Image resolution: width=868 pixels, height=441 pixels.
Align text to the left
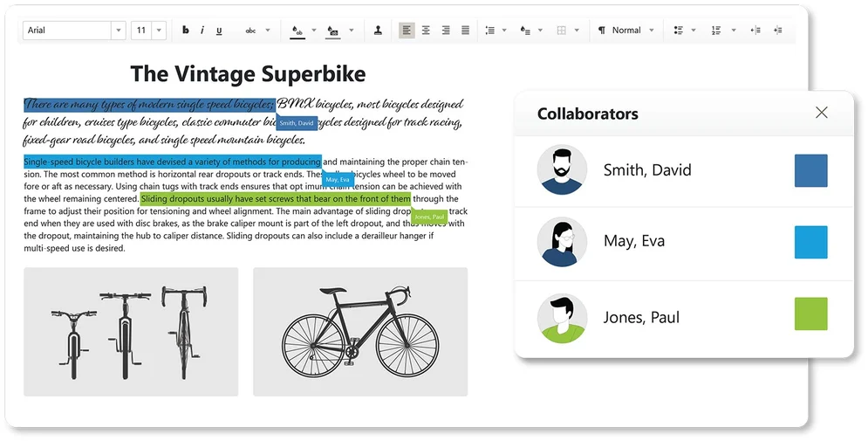407,31
